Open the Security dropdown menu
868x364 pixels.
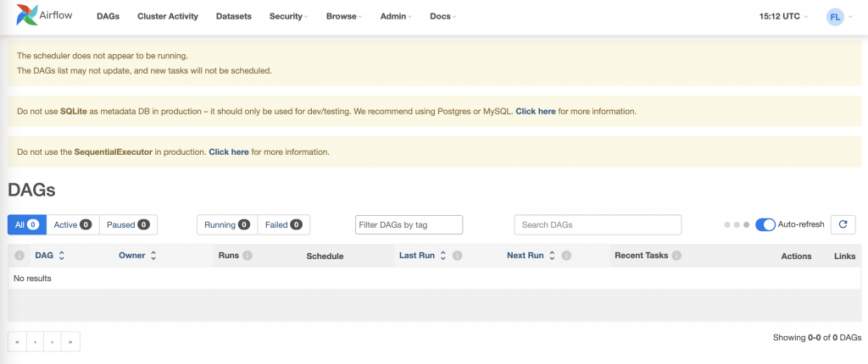coord(288,16)
